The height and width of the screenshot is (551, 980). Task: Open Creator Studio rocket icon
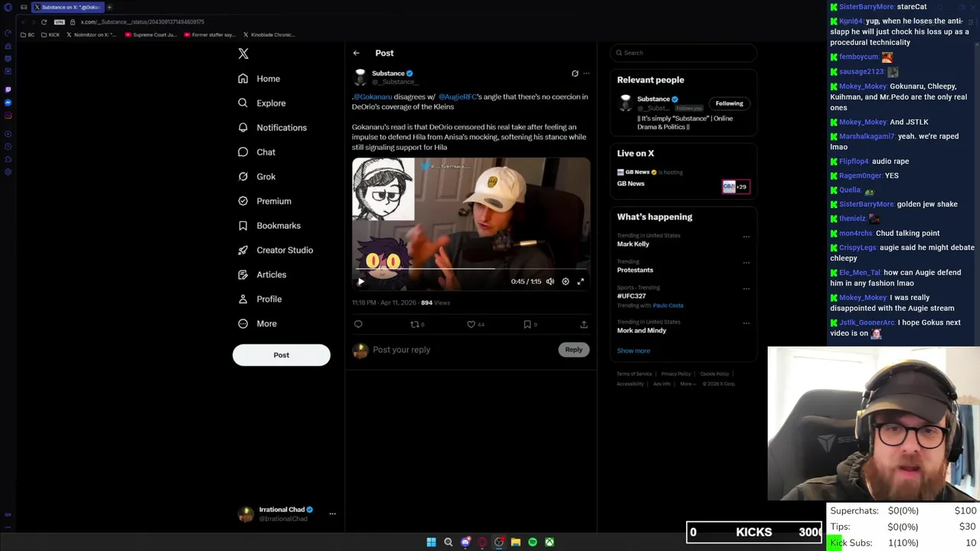click(243, 250)
